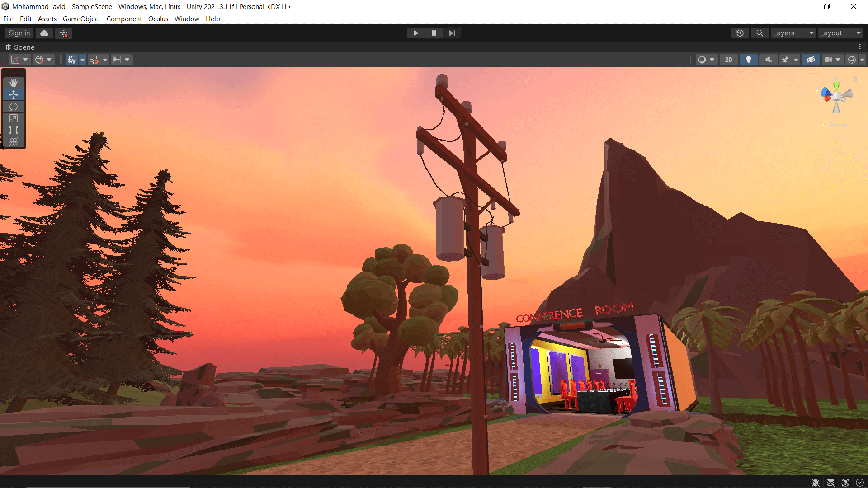
Task: Open the Layout dropdown
Action: pos(840,33)
